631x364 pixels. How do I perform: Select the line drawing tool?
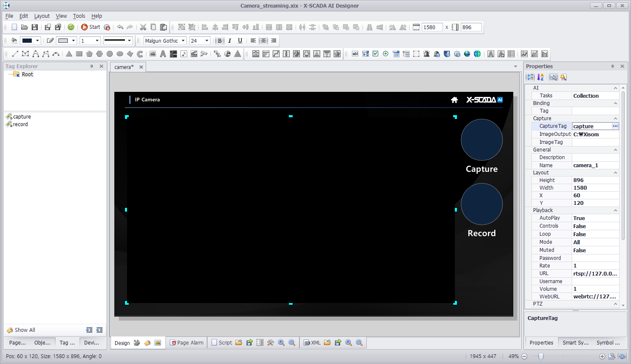pos(15,54)
